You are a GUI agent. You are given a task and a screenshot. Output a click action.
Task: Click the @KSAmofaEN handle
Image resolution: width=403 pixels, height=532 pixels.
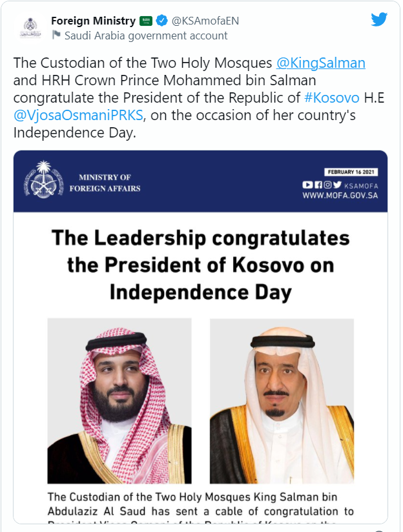coord(205,21)
